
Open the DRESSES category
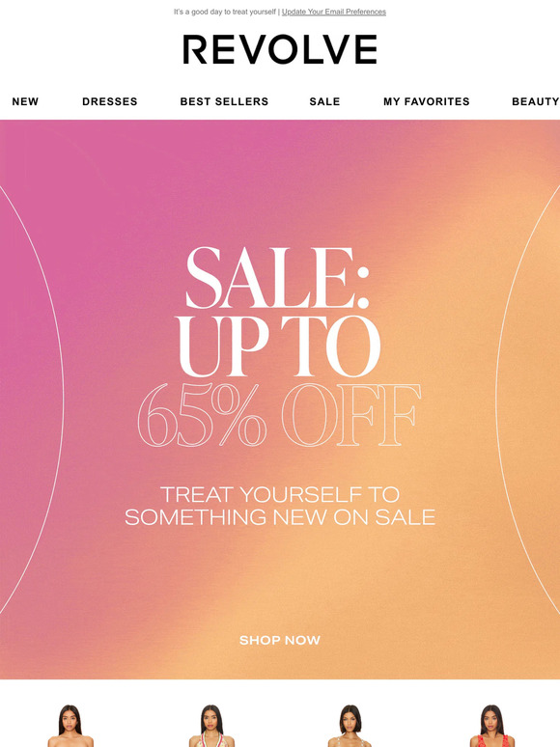[110, 101]
